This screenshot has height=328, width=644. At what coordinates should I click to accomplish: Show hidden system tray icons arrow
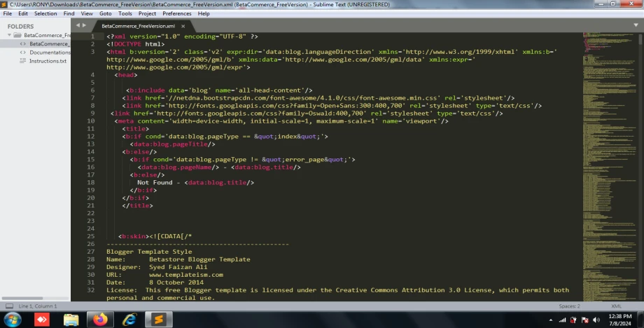point(552,320)
